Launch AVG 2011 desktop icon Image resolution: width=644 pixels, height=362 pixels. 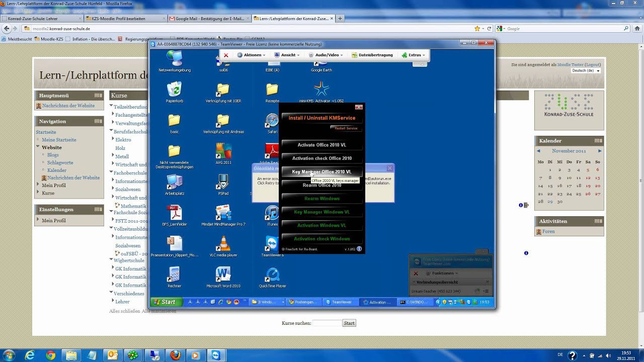click(223, 151)
